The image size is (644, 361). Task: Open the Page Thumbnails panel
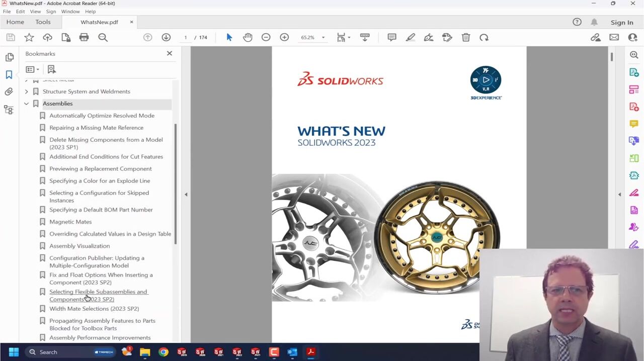click(x=9, y=57)
